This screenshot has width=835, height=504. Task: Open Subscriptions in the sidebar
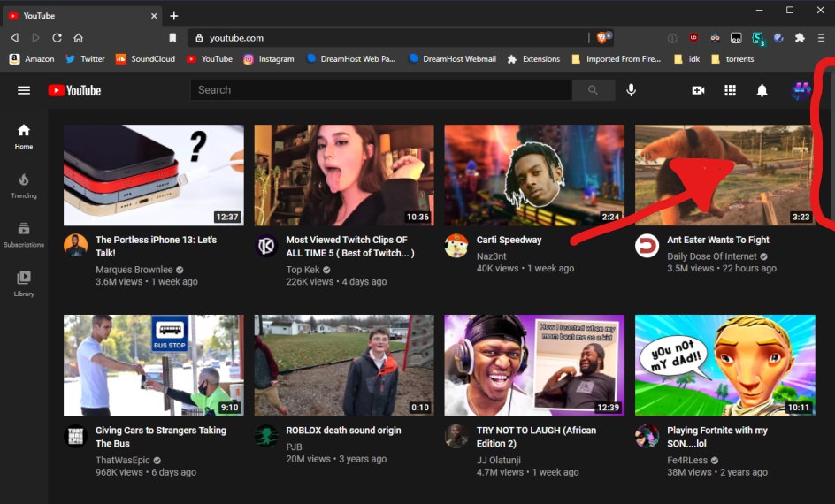(x=23, y=234)
